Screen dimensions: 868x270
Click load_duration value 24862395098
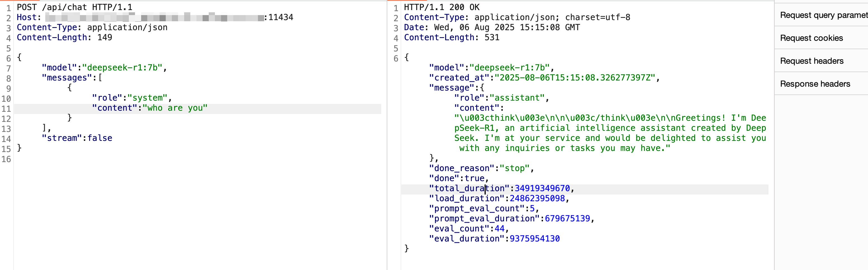(537, 198)
